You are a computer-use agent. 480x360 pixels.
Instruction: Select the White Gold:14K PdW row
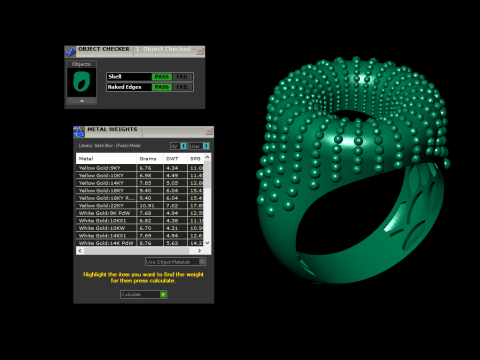tap(140, 243)
